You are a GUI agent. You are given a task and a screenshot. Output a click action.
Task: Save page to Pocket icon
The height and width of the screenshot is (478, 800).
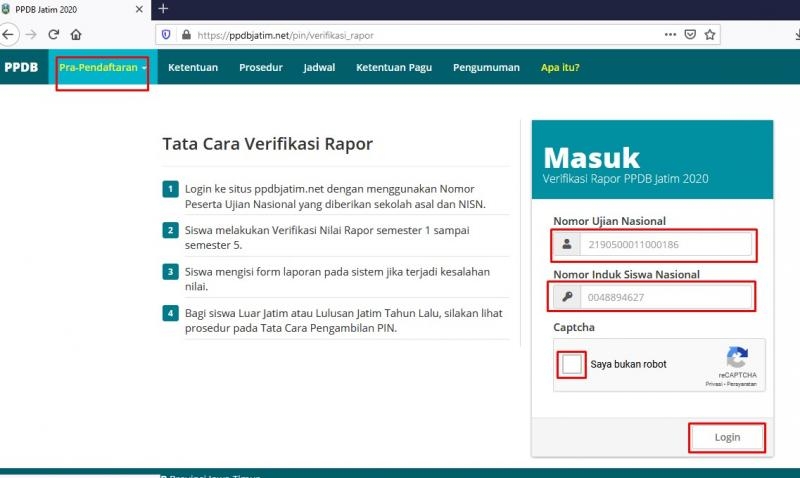[690, 35]
